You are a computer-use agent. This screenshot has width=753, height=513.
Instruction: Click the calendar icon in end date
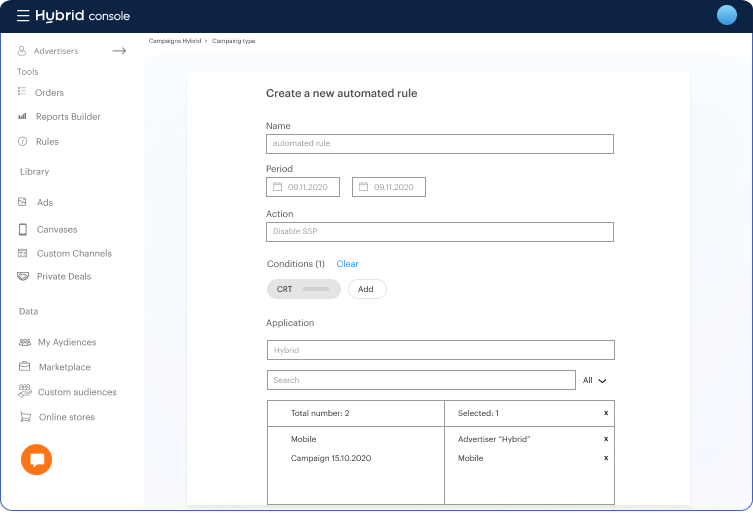[364, 186]
